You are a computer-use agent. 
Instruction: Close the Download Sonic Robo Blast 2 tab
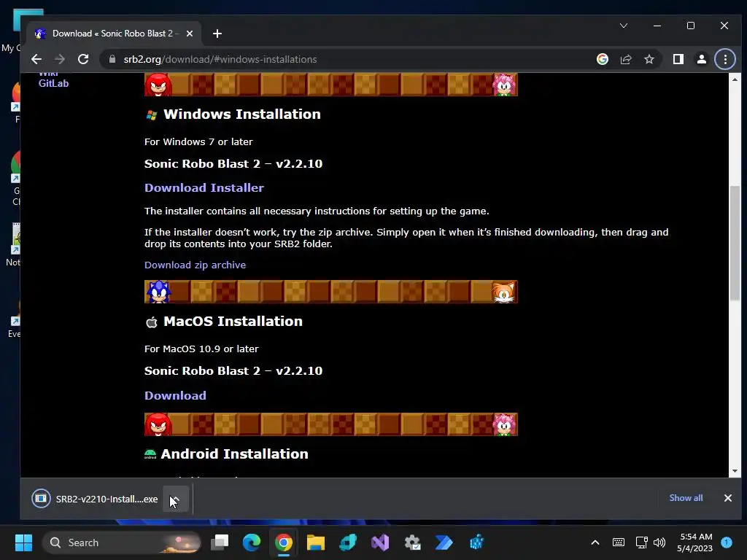coord(190,34)
